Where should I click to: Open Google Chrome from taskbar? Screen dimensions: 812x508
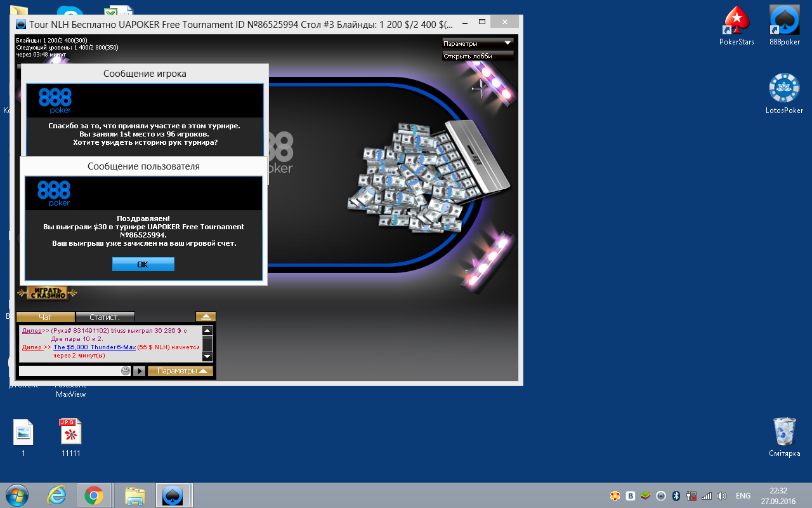(x=94, y=495)
